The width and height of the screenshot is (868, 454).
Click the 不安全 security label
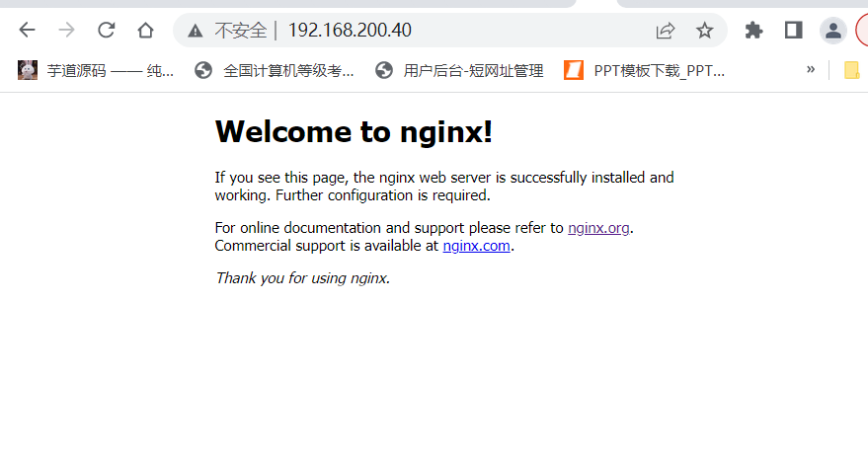240,31
